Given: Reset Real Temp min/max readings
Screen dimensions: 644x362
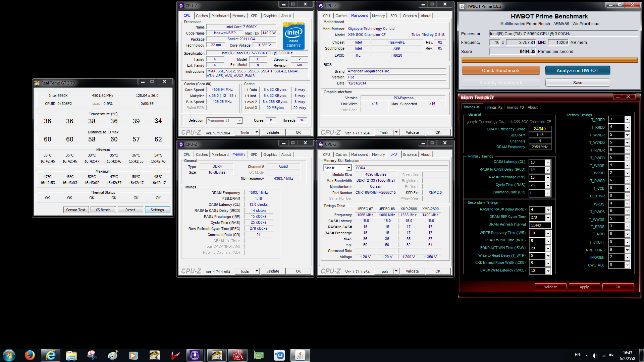Looking at the screenshot, I should point(130,210).
